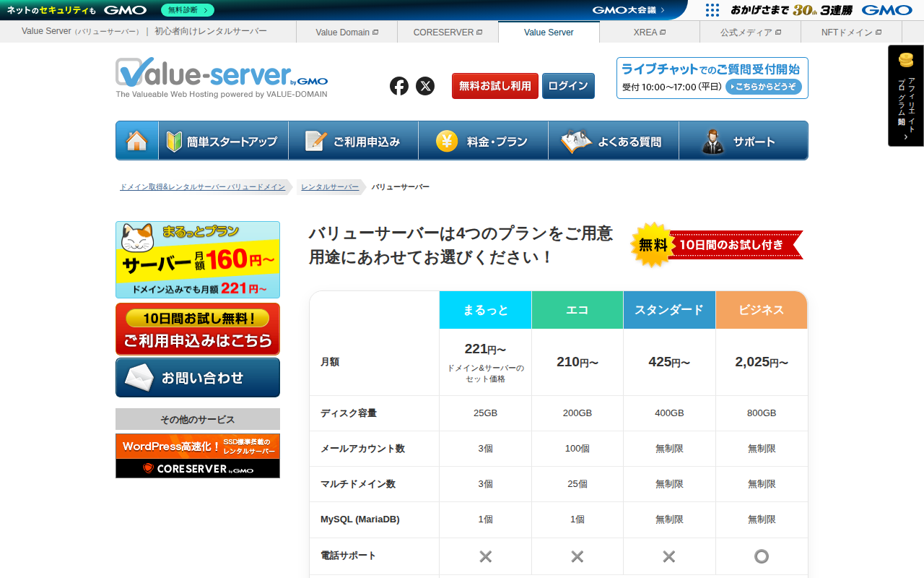Open サポート menu item

[744, 140]
